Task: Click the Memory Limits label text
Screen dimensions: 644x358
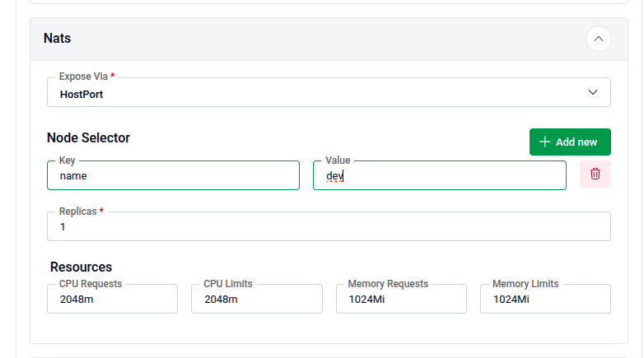Action: coord(525,284)
